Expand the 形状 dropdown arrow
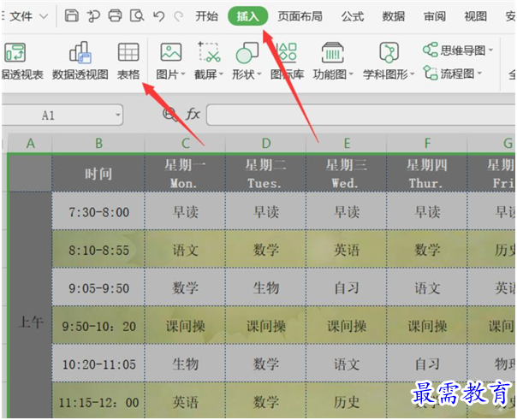Image resolution: width=517 pixels, height=420 pixels. (259, 74)
